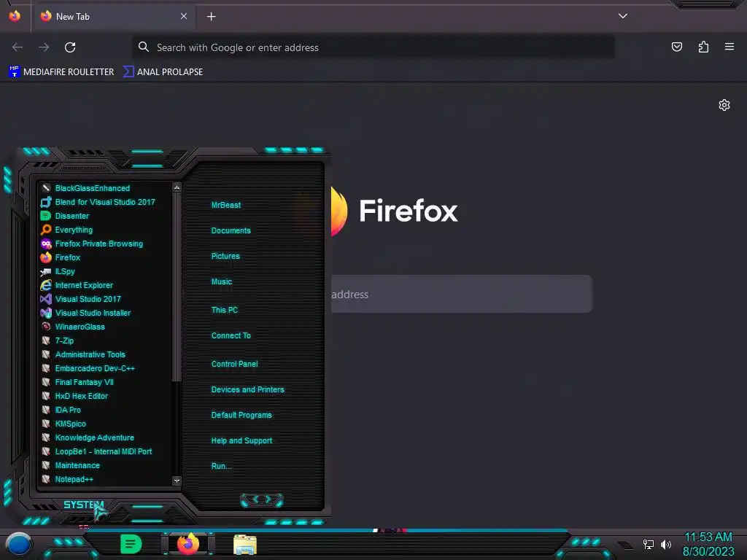Expand the list all tabs chevron
Viewport: 747px width, 560px height.
tap(623, 16)
